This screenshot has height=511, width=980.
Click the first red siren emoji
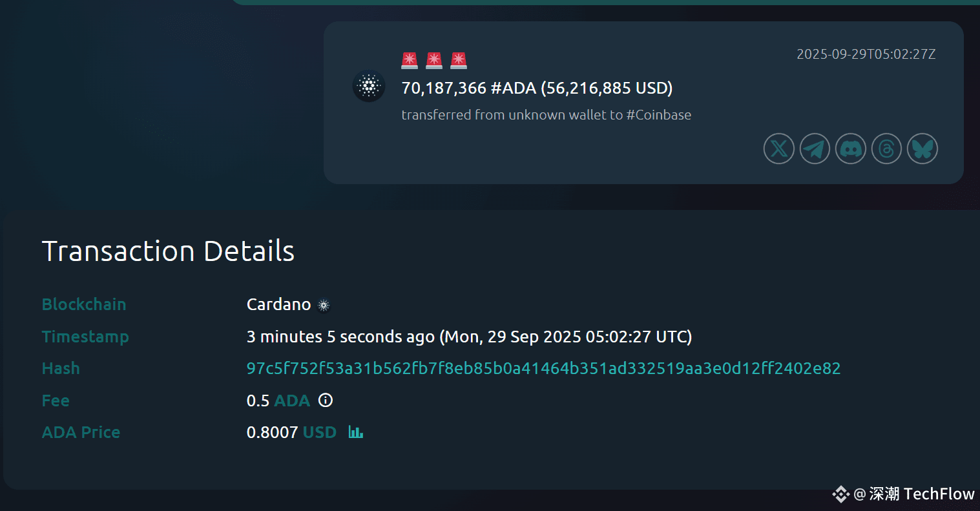410,61
